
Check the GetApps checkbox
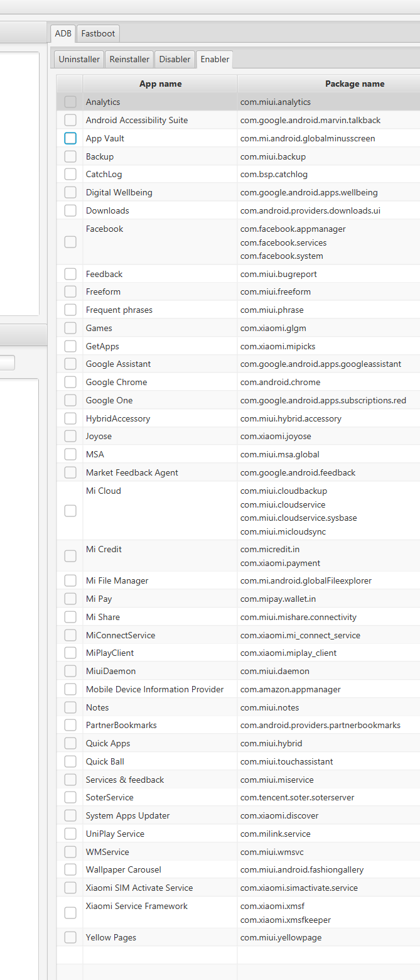(70, 346)
